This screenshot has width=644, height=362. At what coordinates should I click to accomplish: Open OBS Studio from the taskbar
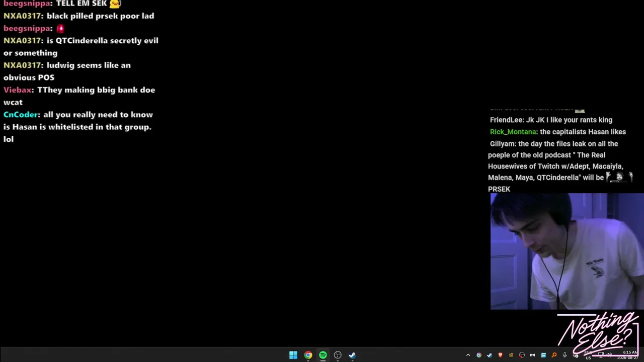(x=338, y=355)
